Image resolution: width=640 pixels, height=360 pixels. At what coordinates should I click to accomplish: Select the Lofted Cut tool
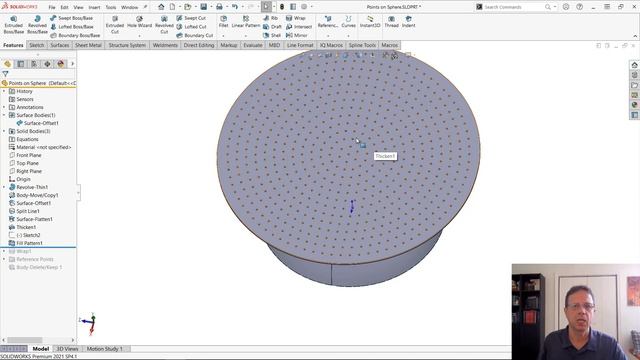tap(191, 27)
